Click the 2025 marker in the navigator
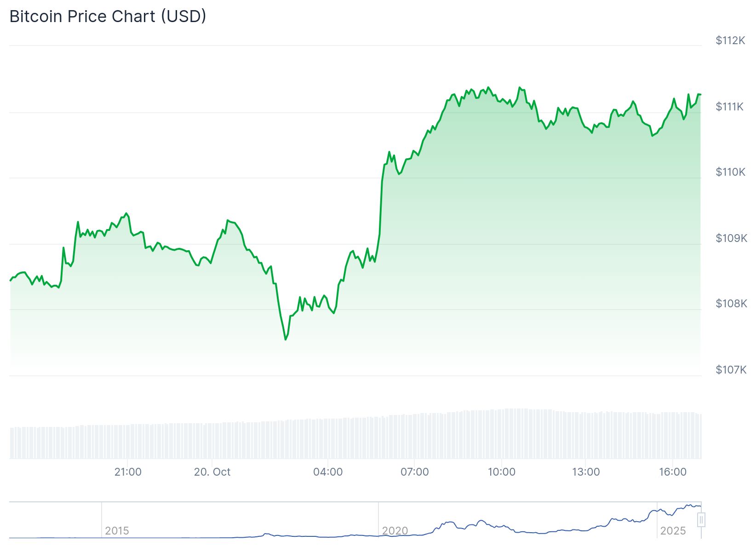 click(673, 531)
